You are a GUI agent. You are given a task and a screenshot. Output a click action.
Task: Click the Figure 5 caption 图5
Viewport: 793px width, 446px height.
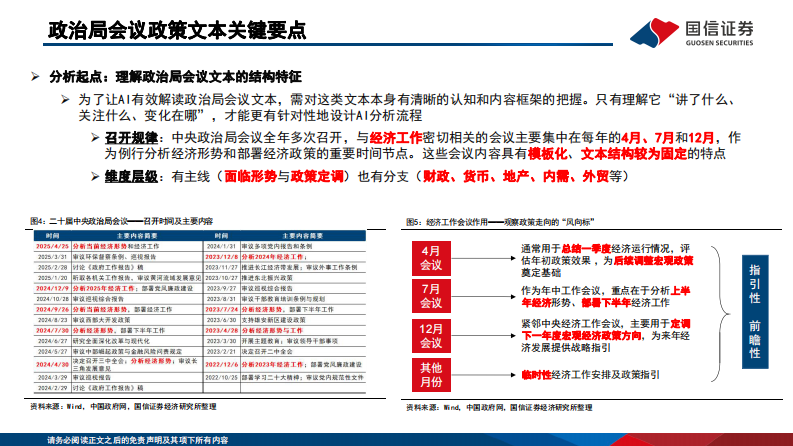500,222
